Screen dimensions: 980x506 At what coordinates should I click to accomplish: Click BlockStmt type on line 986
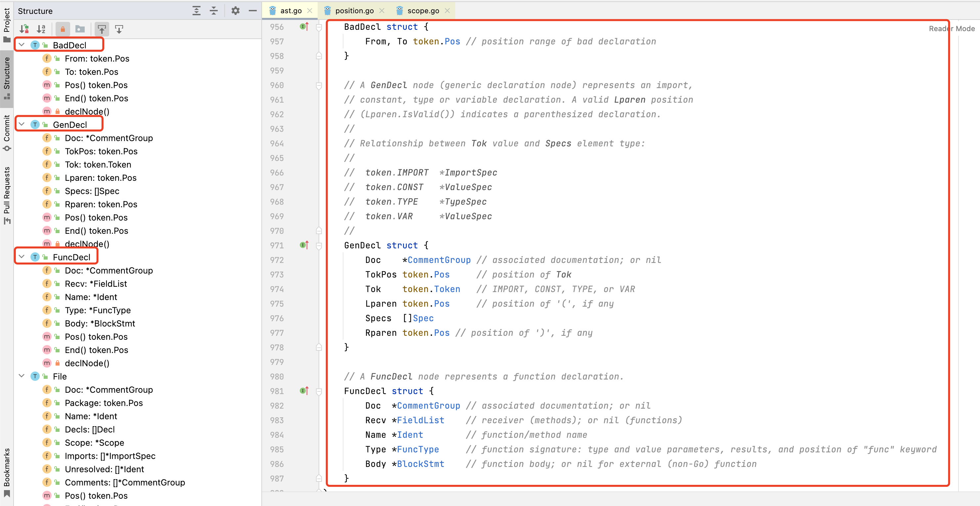point(421,464)
